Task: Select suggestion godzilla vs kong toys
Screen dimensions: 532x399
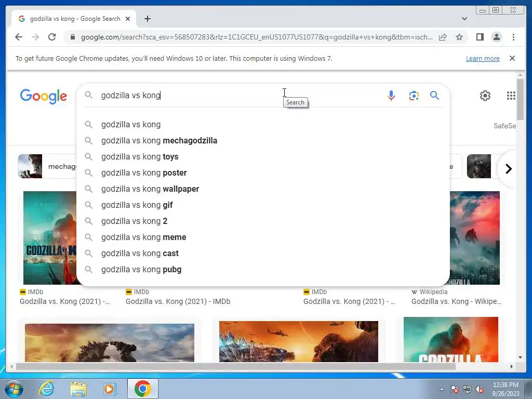Action: (x=263, y=157)
